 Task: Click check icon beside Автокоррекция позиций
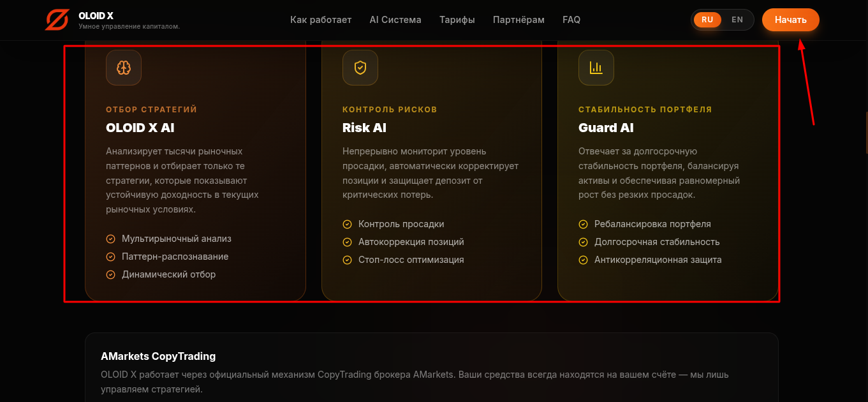pos(347,242)
